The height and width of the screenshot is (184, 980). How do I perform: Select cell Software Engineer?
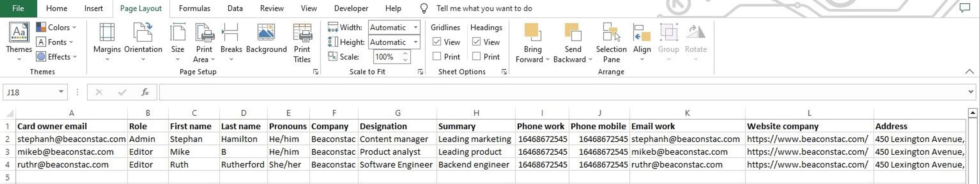398,165
